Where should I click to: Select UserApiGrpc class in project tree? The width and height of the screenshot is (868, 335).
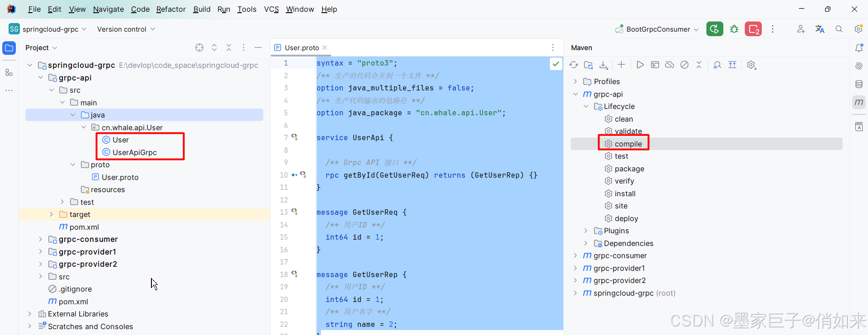point(134,153)
